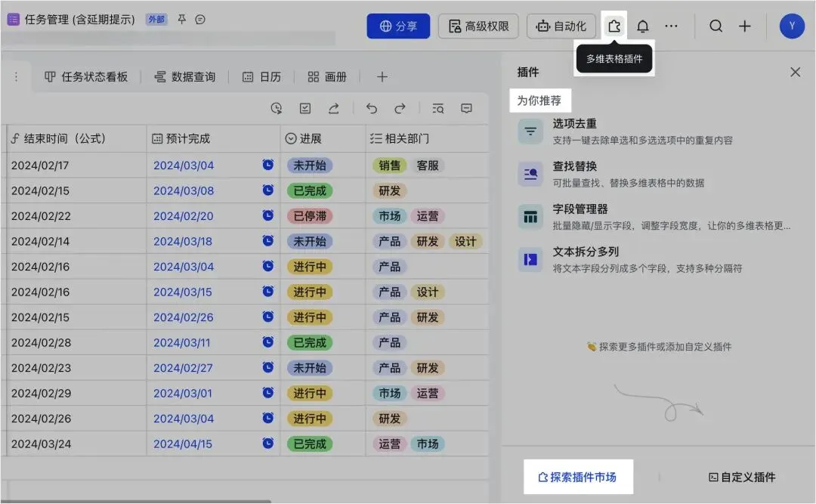Click 探索插件市场 button

[578, 477]
